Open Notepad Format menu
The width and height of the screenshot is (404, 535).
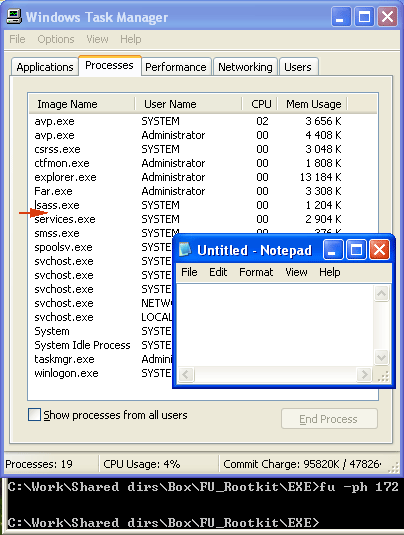tap(256, 272)
